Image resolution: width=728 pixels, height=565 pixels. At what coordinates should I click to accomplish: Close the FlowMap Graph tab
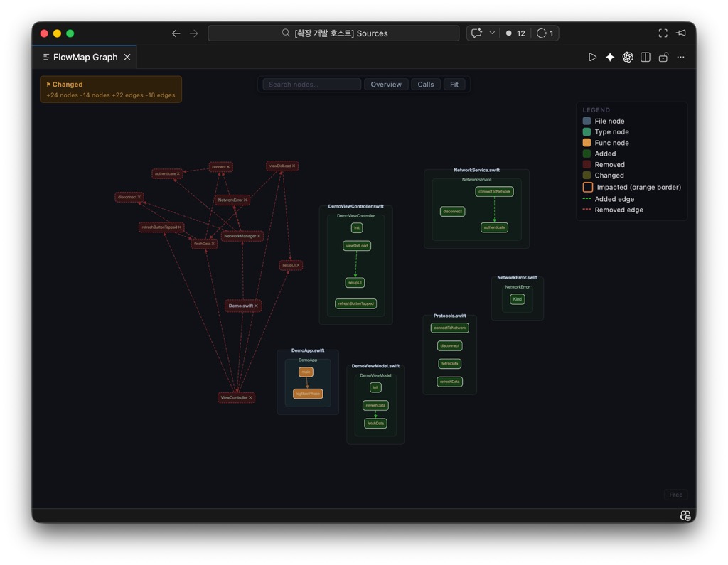[x=127, y=57]
